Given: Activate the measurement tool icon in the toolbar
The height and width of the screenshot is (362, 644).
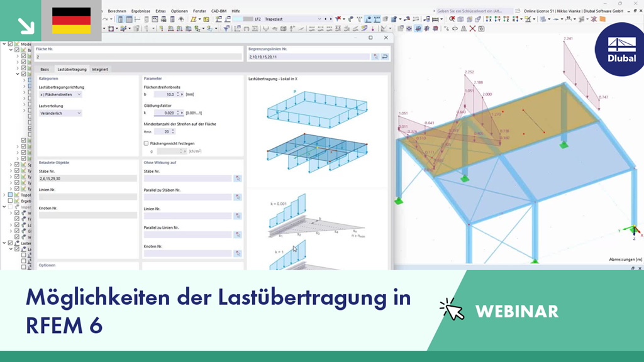Looking at the screenshot, I should [x=569, y=19].
